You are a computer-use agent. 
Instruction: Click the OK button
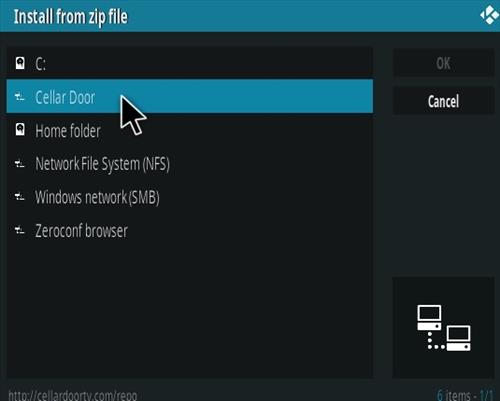tap(443, 63)
